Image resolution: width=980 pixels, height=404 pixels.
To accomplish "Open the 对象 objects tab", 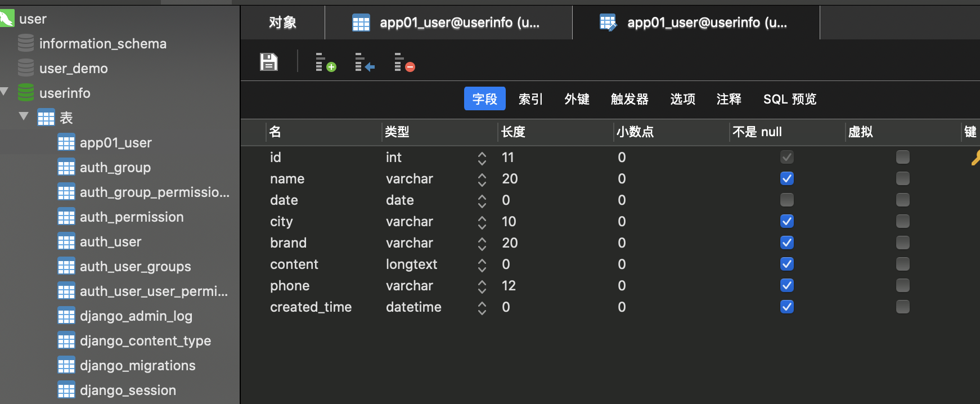I will tap(282, 23).
